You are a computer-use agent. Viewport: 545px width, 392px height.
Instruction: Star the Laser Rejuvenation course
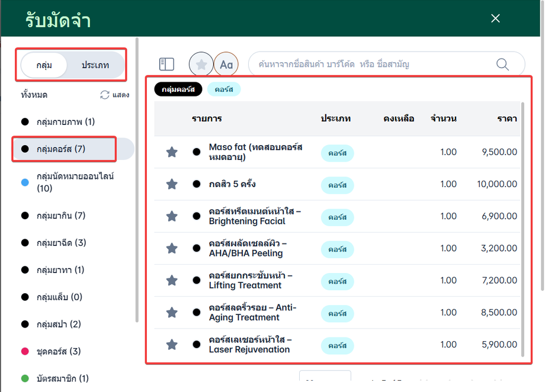172,344
